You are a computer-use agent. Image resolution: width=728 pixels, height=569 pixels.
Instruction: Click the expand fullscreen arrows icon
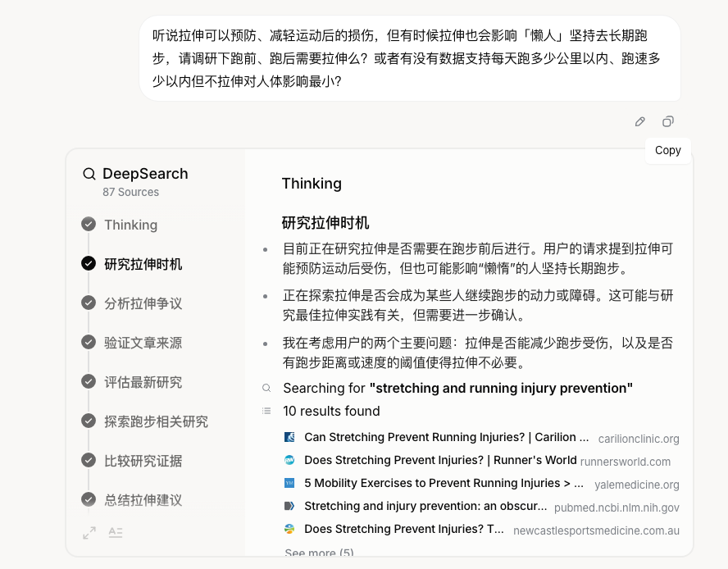point(89,533)
